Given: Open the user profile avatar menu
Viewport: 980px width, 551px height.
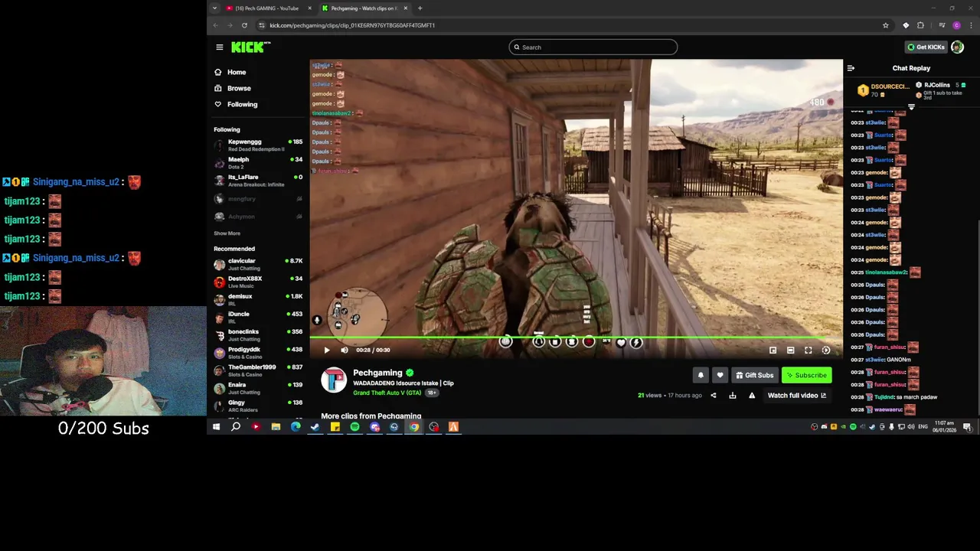Looking at the screenshot, I should (x=957, y=47).
